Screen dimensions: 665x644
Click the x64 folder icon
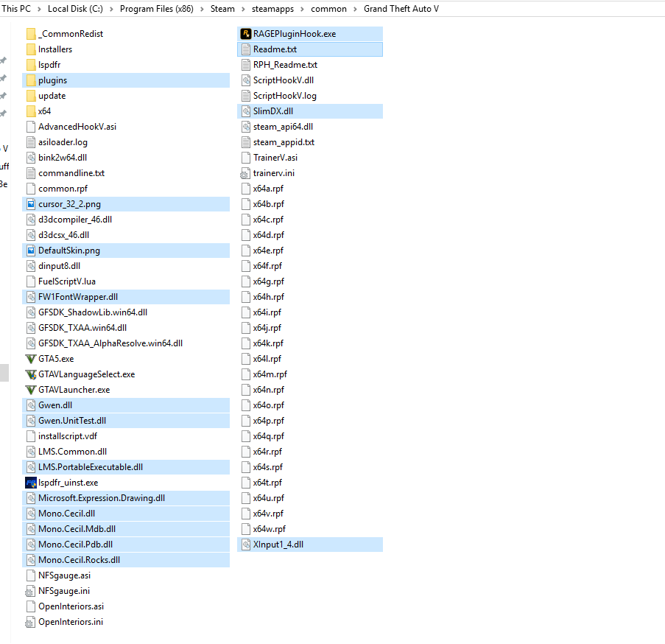pos(31,111)
